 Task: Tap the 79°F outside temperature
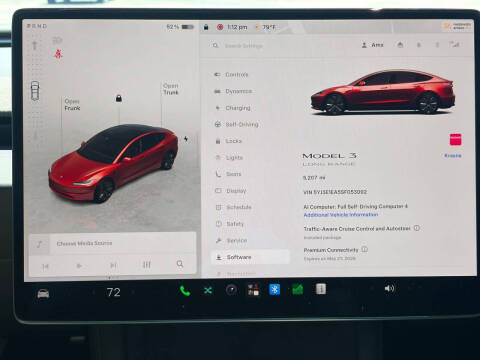point(269,27)
